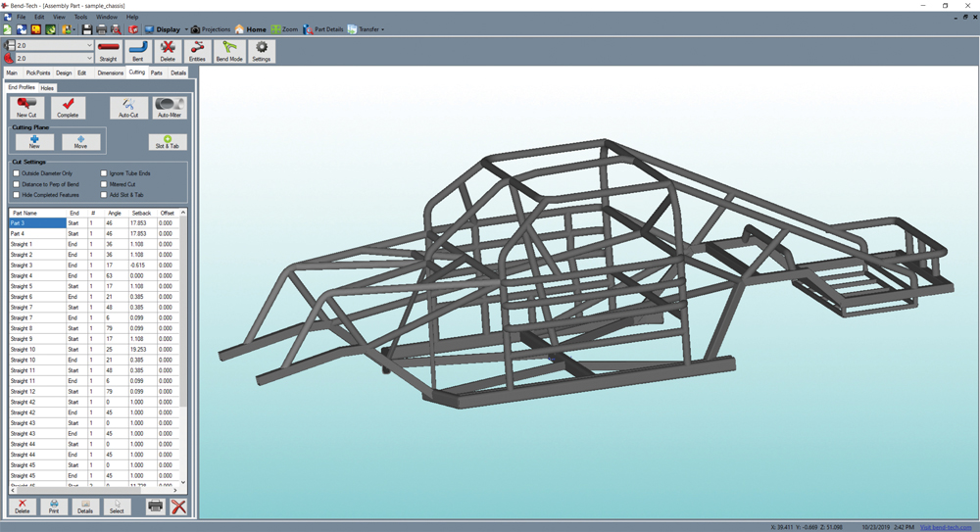The height and width of the screenshot is (532, 980).
Task: Click the floppy disk Save icon
Action: pos(87,29)
